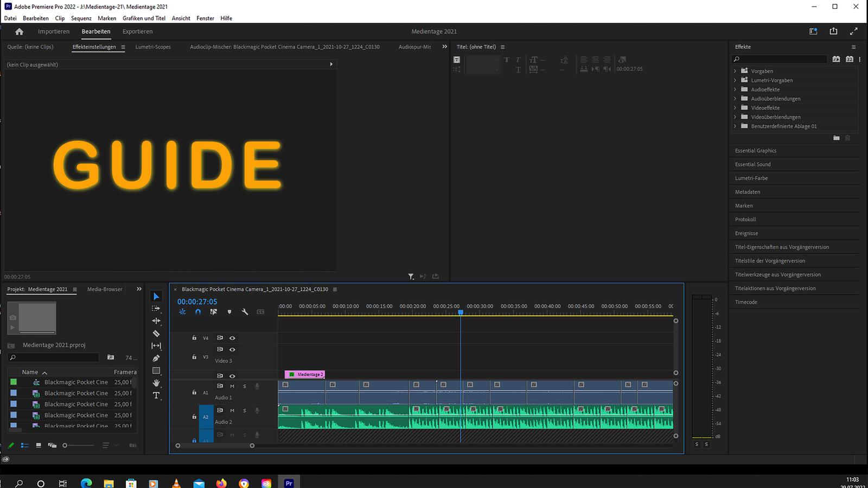Pick the Ripple Edit tool
The image size is (868, 488).
point(156,321)
